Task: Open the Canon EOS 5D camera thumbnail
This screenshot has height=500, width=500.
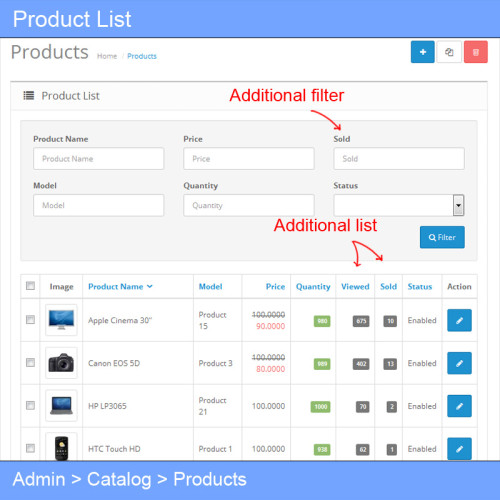Action: (61, 363)
